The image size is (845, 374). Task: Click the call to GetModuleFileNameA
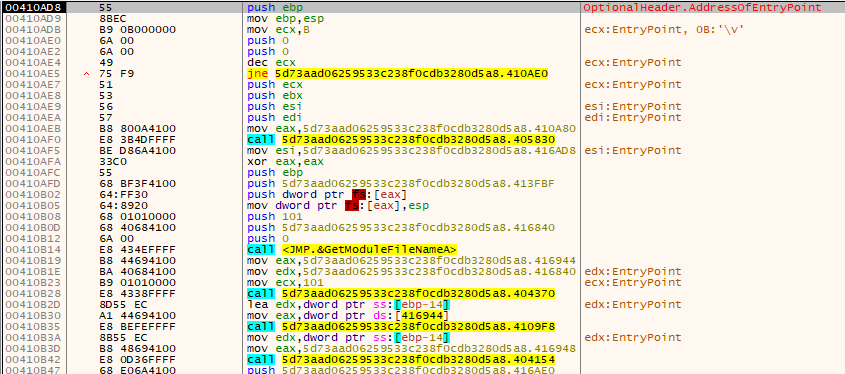(x=352, y=250)
